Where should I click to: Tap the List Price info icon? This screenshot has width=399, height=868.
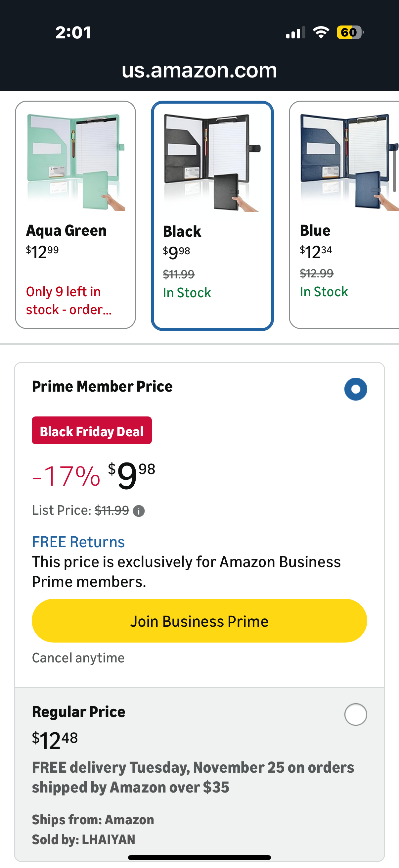click(x=139, y=511)
